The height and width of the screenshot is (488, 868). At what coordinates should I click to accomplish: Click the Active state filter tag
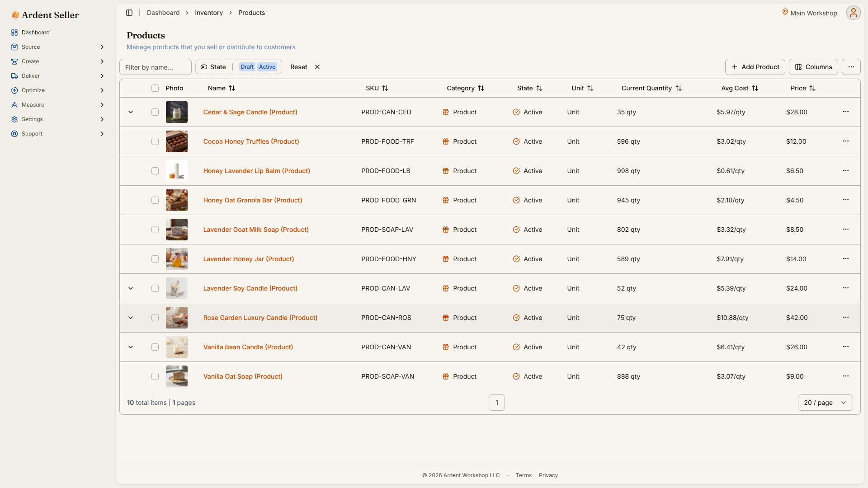tap(267, 67)
